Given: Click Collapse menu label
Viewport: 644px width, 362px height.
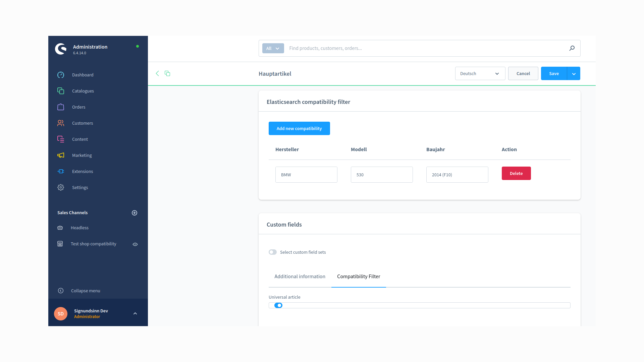Looking at the screenshot, I should pyautogui.click(x=86, y=291).
